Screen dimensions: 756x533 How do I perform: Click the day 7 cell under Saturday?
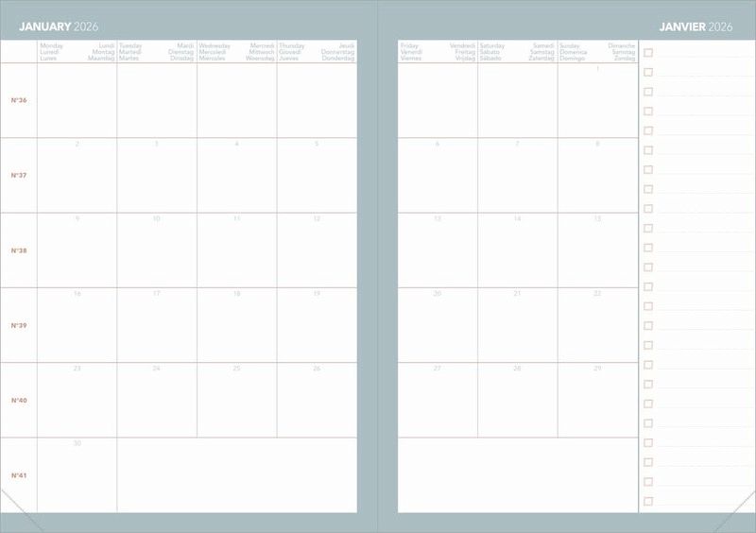coord(518,175)
